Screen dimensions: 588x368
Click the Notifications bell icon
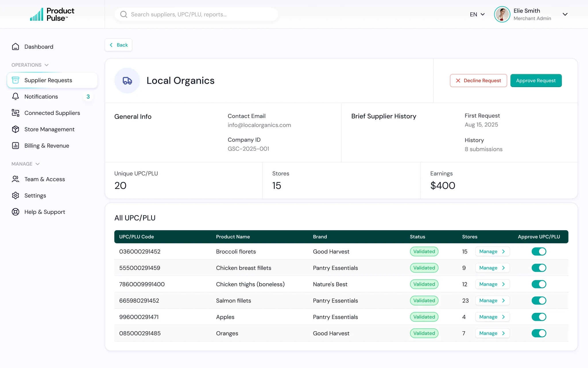pos(16,97)
